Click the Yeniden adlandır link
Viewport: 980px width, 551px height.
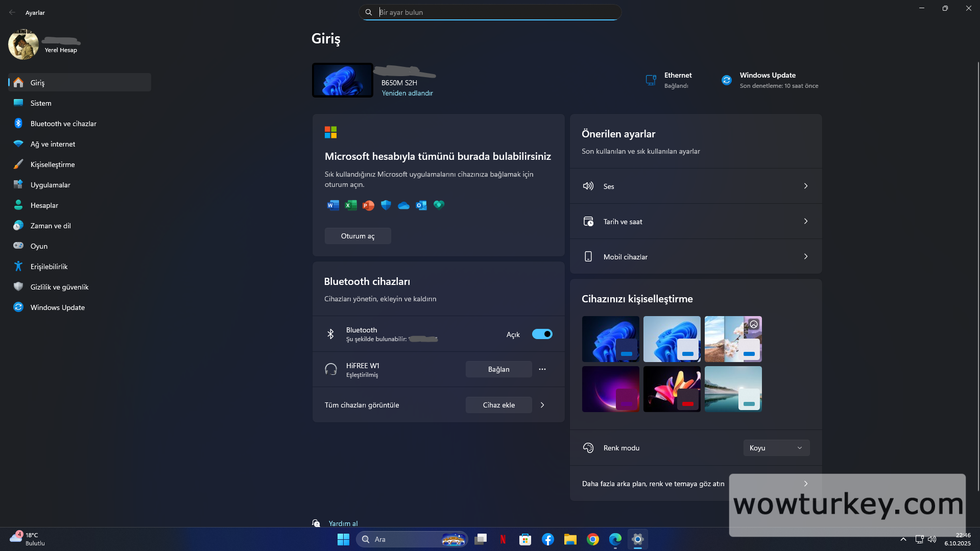click(407, 93)
